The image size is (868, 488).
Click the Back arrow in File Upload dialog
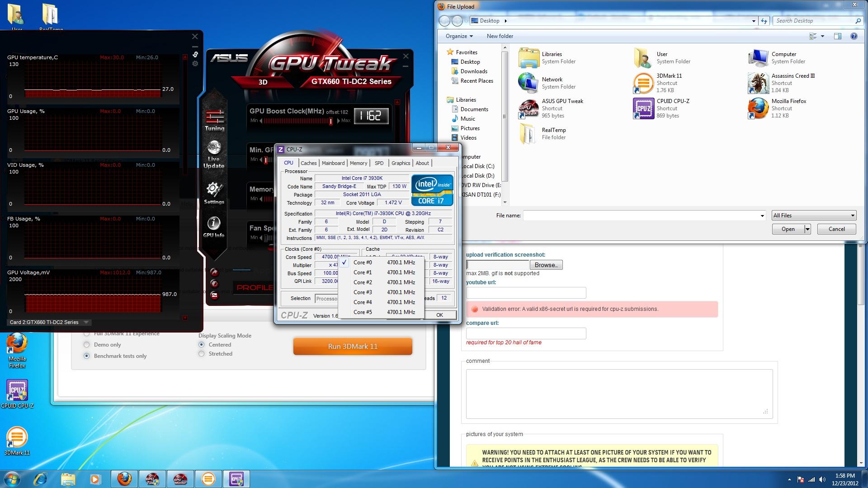point(445,21)
